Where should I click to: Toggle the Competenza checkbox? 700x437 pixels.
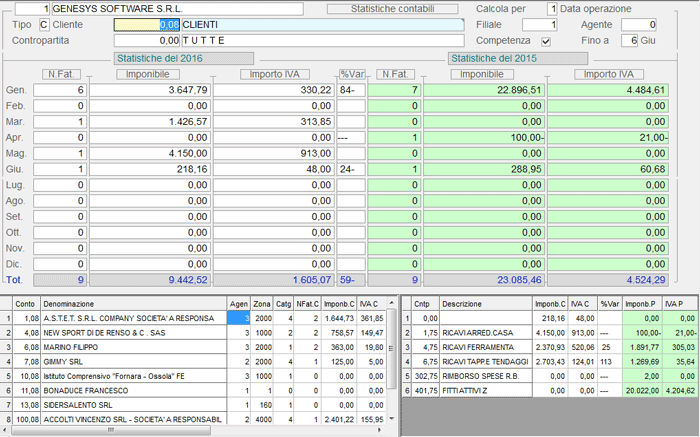click(x=546, y=42)
